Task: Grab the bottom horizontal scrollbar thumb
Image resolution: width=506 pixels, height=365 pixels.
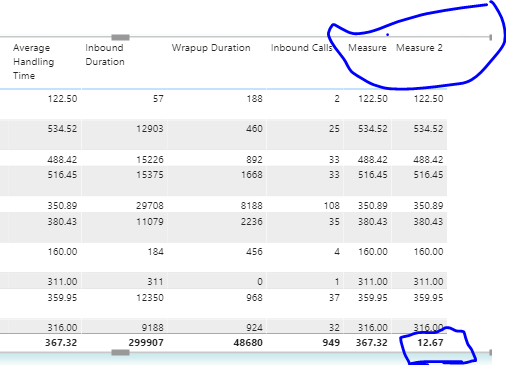Action: click(120, 352)
